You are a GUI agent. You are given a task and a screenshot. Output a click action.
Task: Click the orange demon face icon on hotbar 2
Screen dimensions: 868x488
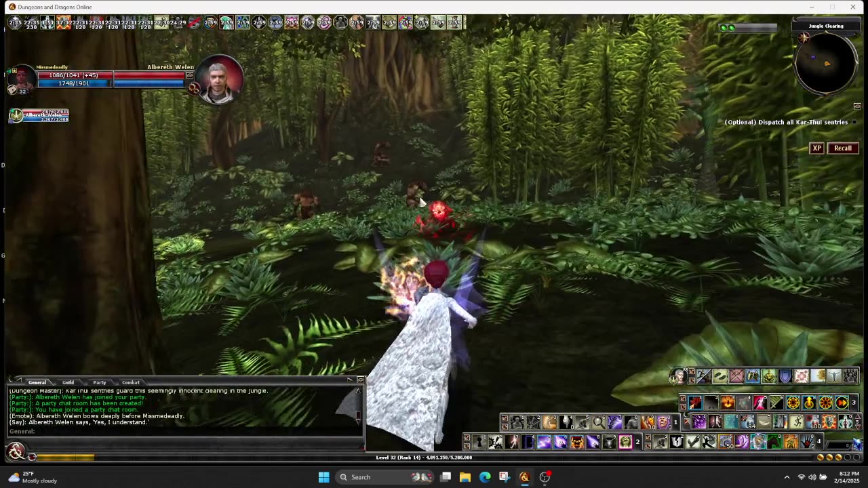[576, 442]
